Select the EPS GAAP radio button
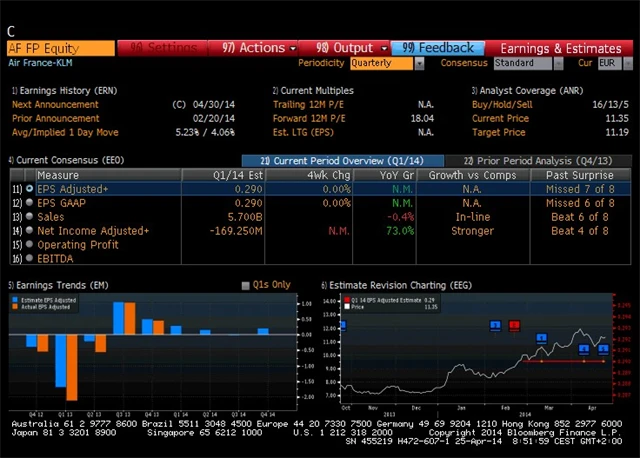The image size is (640, 458). (29, 202)
